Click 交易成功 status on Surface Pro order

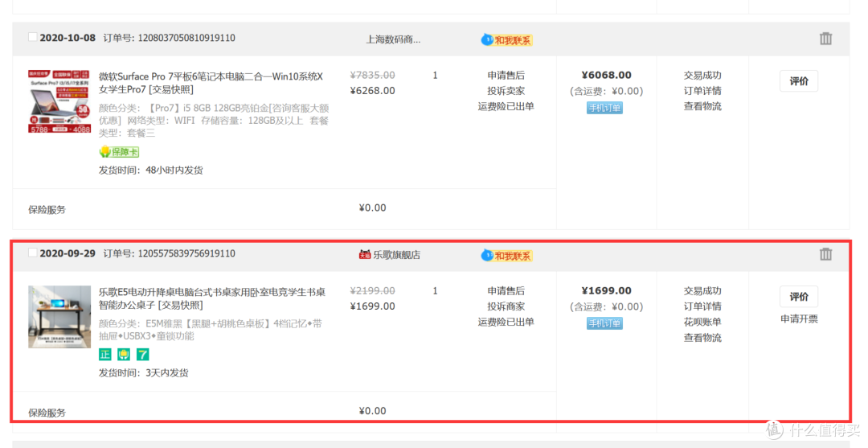[x=702, y=76]
